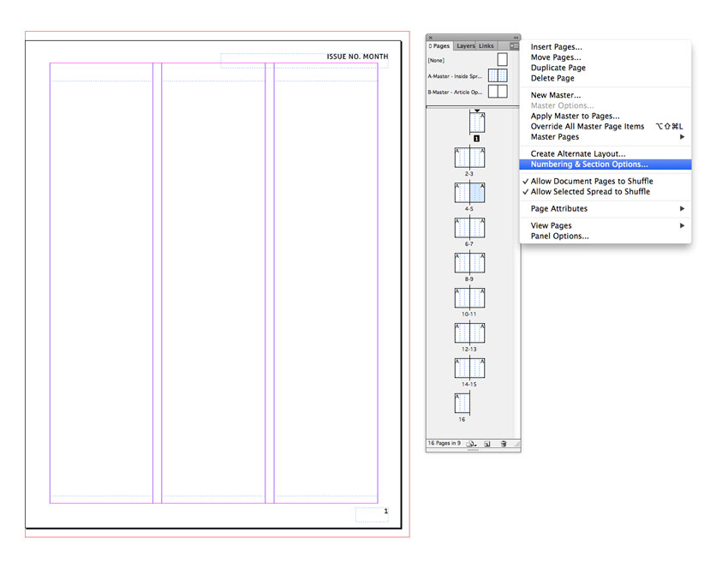728x569 pixels.
Task: Choose Insert Pages from the menu
Action: pyautogui.click(x=557, y=47)
